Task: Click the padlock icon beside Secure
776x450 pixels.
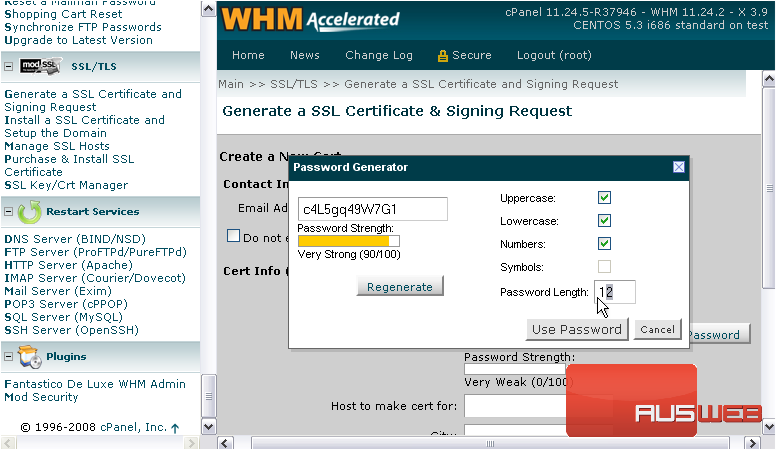Action: click(442, 56)
